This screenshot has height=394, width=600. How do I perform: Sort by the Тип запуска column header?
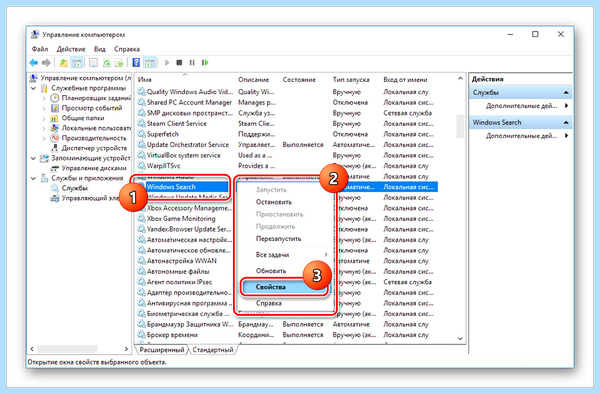point(351,80)
